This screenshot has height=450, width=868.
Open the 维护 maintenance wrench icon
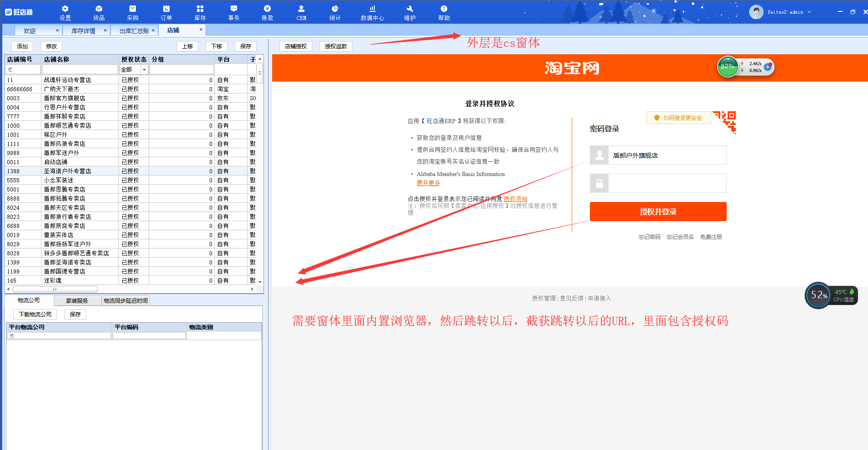(409, 12)
